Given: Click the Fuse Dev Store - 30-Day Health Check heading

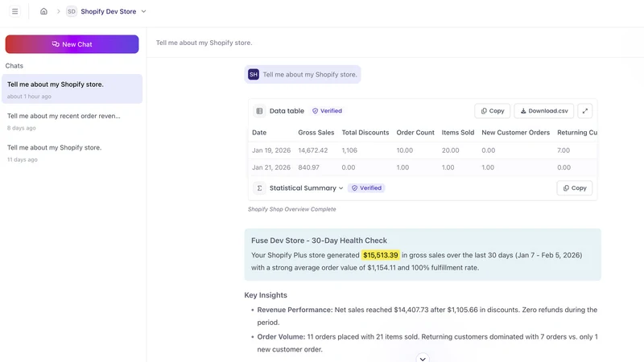Looking at the screenshot, I should tap(319, 241).
